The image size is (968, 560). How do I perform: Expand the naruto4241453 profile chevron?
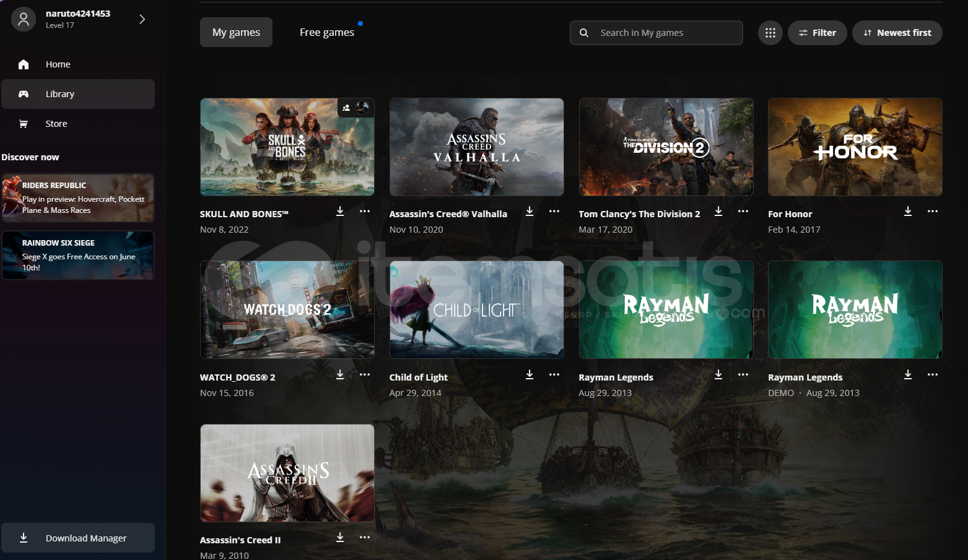click(x=142, y=19)
